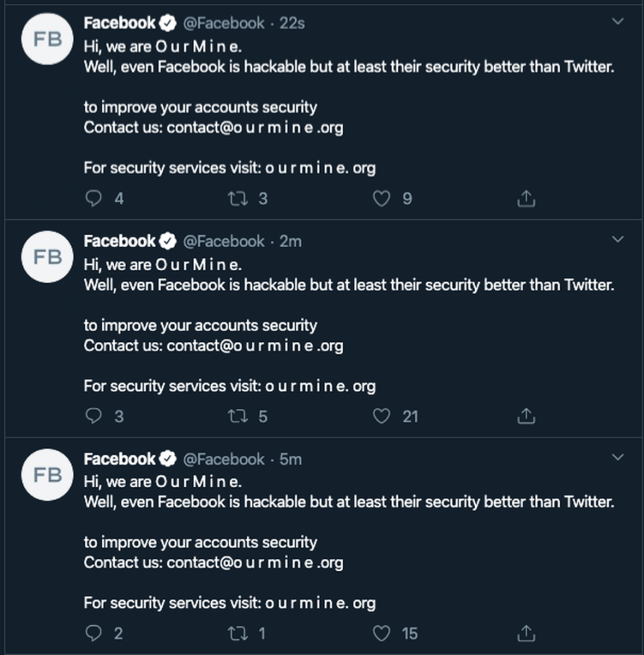The image size is (644, 655).
Task: Click the verified badge next to Facebook
Action: click(x=167, y=23)
